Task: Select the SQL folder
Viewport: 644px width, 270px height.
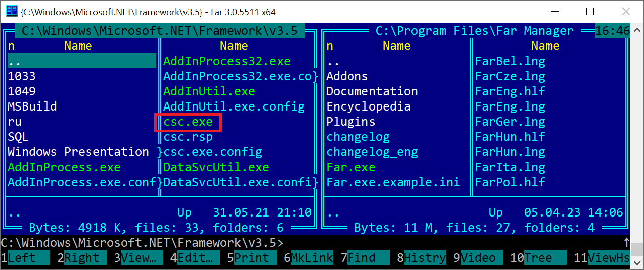Action: (x=18, y=137)
